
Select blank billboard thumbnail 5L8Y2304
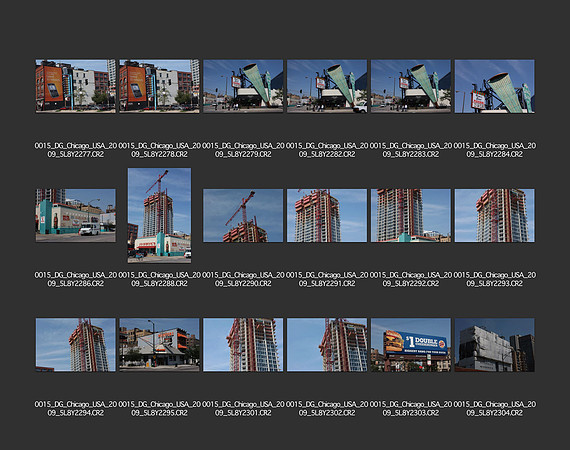(494, 345)
